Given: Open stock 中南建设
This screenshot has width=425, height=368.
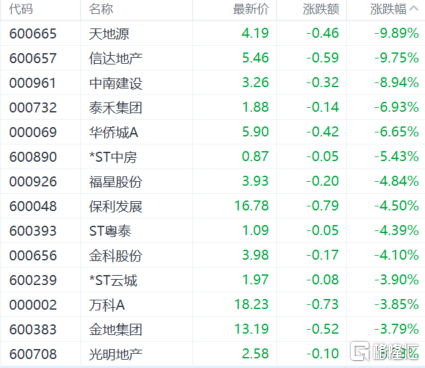Looking at the screenshot, I should click(x=115, y=83).
